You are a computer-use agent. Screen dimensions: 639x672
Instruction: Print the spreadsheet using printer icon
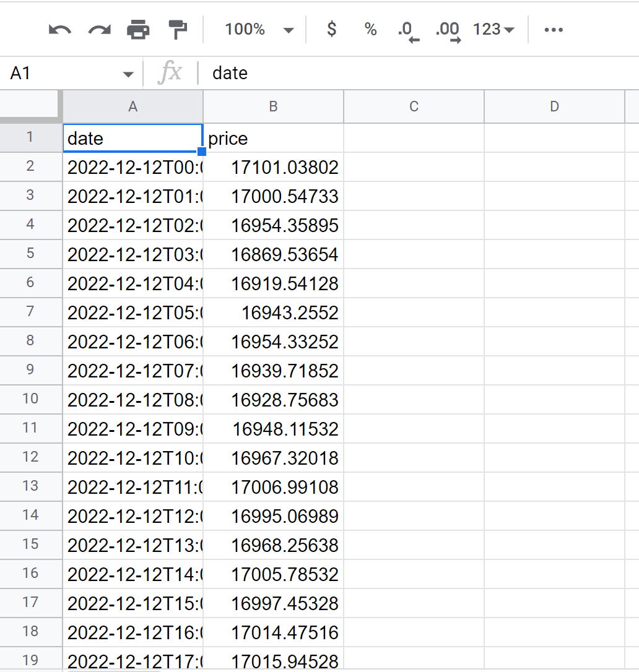click(x=138, y=29)
